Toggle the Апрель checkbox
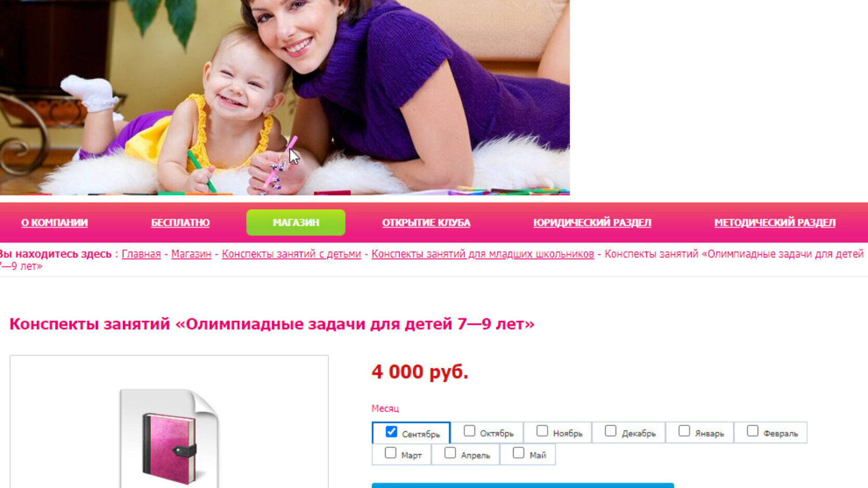The width and height of the screenshot is (868, 488). (x=450, y=453)
